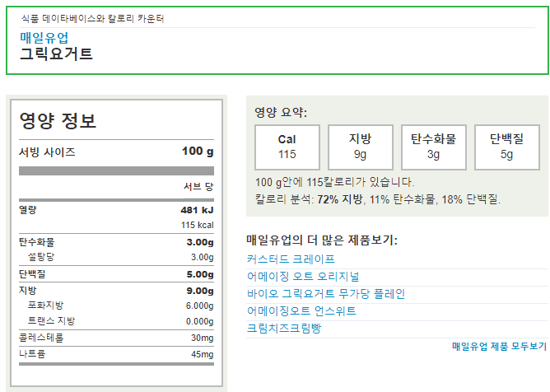
Task: Click the 식품 데이터베이스와 칼로리 카운터 header text
Action: (x=92, y=18)
